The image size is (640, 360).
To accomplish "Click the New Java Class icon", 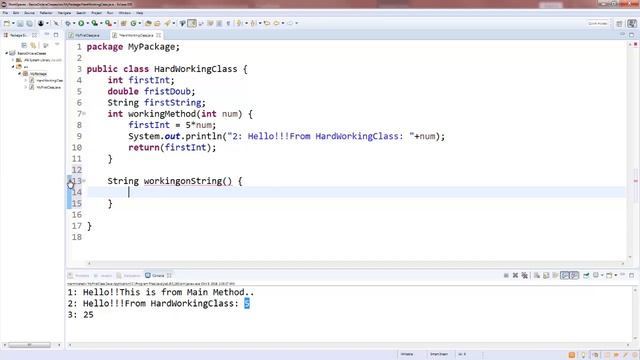I will click(x=133, y=24).
